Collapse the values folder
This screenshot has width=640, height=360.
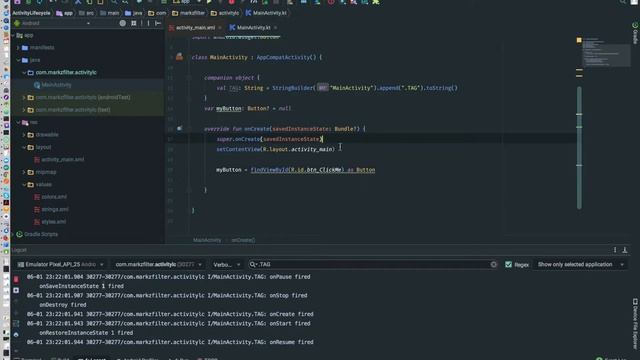point(24,184)
